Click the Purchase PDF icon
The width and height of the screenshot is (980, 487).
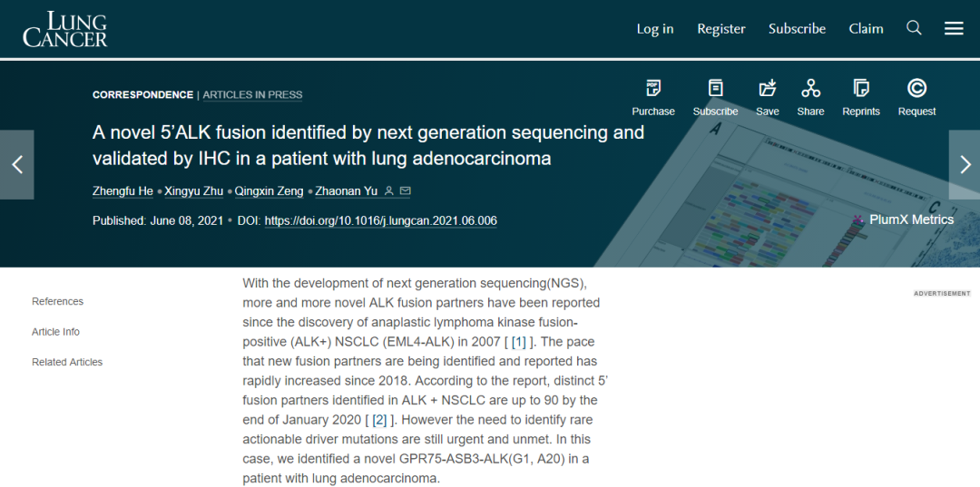pos(653,89)
